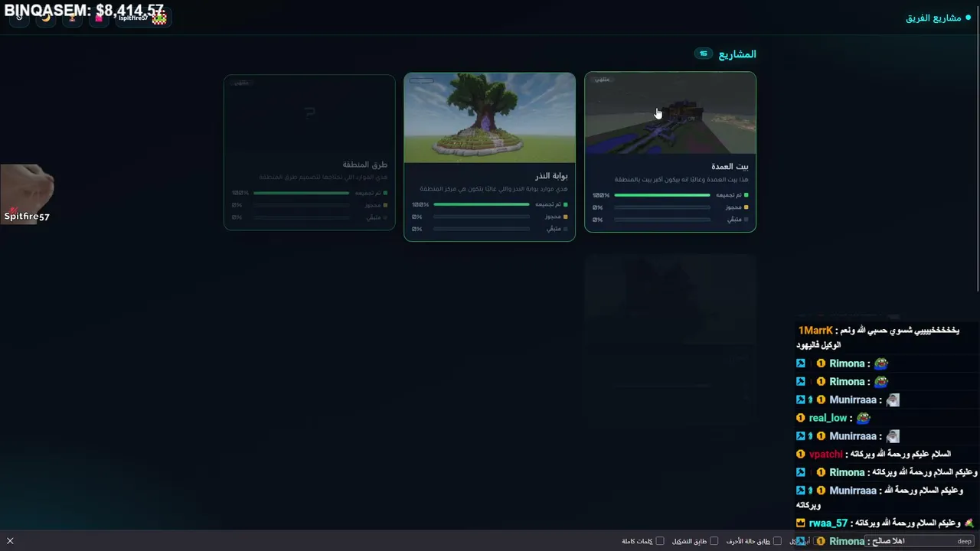Click the طرق المنطقة project title
The image size is (980, 551).
365,165
